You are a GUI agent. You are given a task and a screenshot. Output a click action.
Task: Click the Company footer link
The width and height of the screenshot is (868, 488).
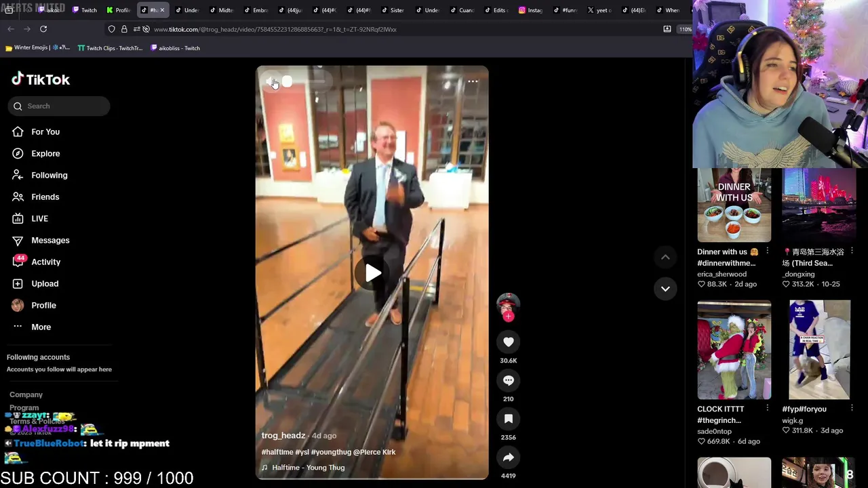tap(26, 394)
